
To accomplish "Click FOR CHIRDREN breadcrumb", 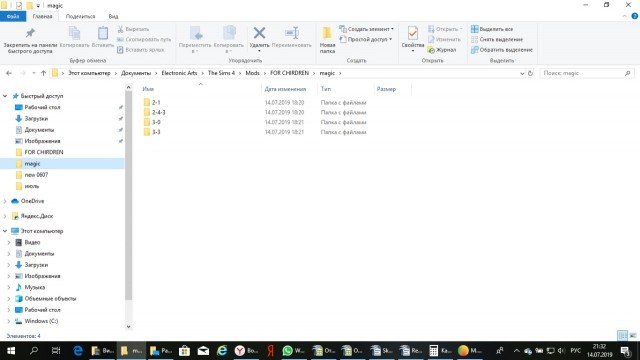I will [289, 73].
